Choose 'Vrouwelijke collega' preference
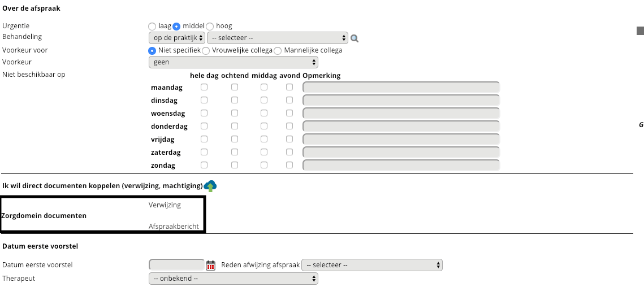This screenshot has height=291, width=644. (x=206, y=51)
